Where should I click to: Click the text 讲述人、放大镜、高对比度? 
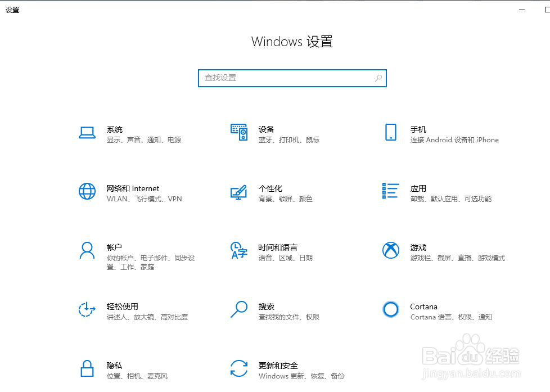click(147, 317)
